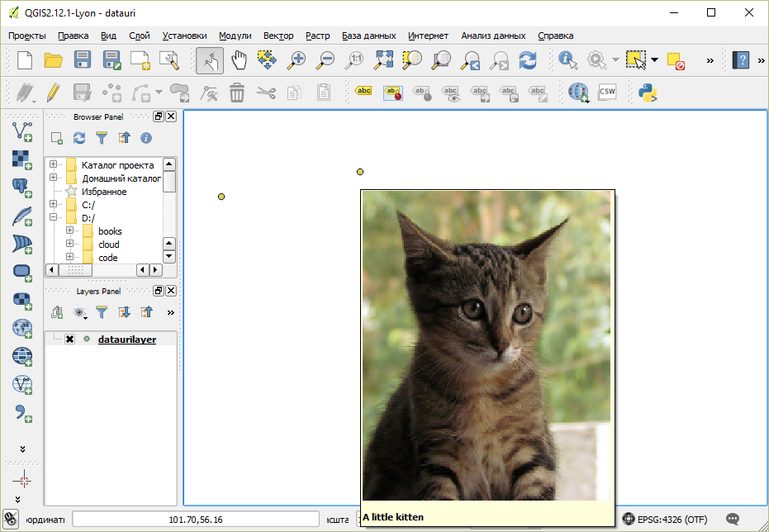The image size is (769, 532).
Task: Open the Растр menu
Action: 317,36
